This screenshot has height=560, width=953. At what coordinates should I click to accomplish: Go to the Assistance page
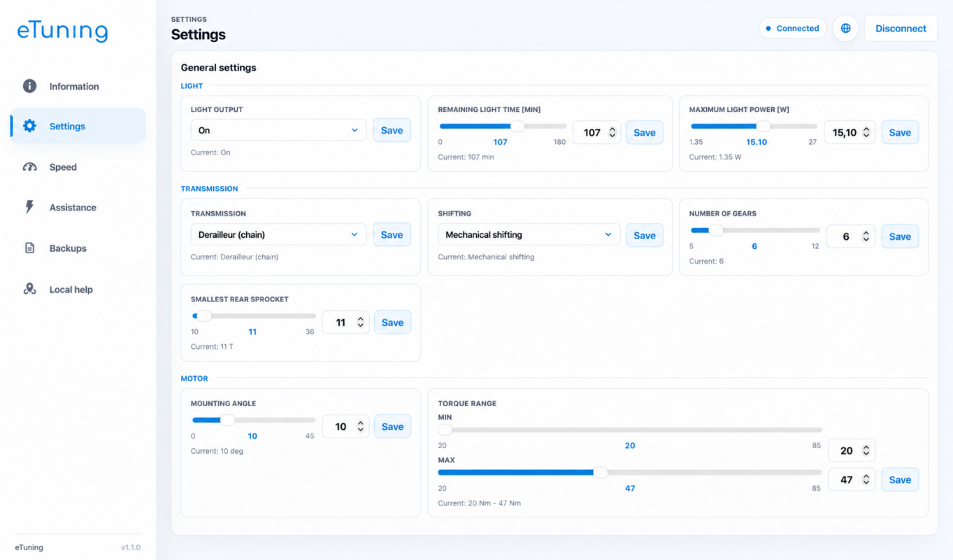78,208
